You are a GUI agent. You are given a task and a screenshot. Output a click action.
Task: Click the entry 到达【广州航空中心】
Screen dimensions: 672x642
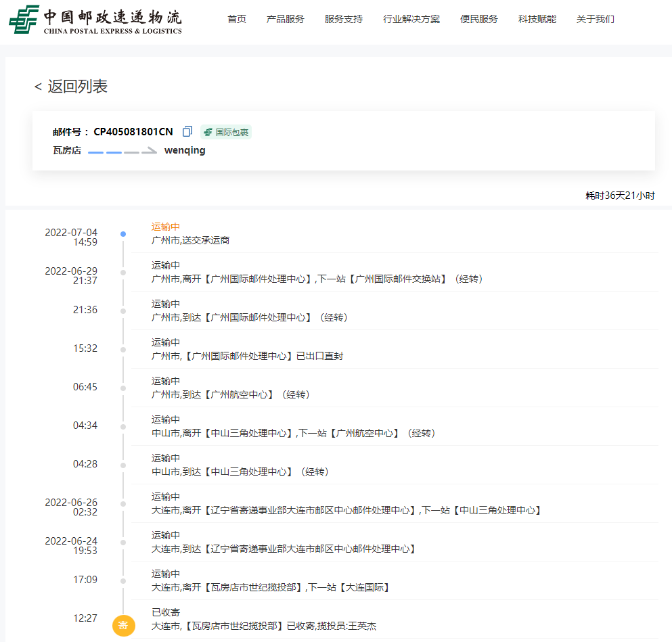(231, 394)
